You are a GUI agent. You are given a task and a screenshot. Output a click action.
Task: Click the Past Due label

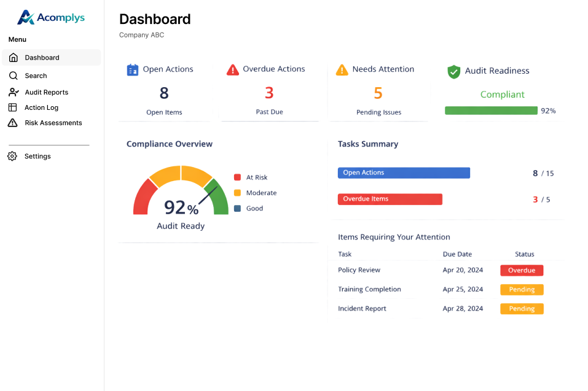click(269, 112)
